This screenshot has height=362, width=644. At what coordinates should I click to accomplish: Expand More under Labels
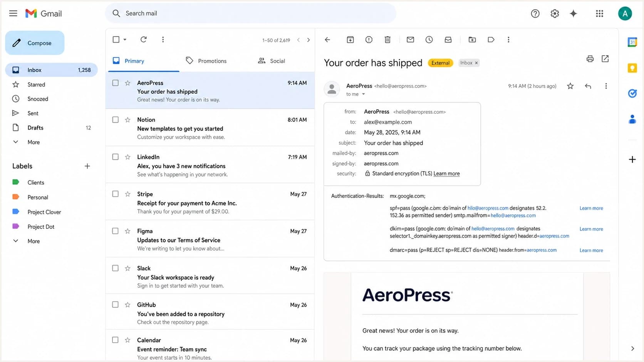pyautogui.click(x=34, y=241)
